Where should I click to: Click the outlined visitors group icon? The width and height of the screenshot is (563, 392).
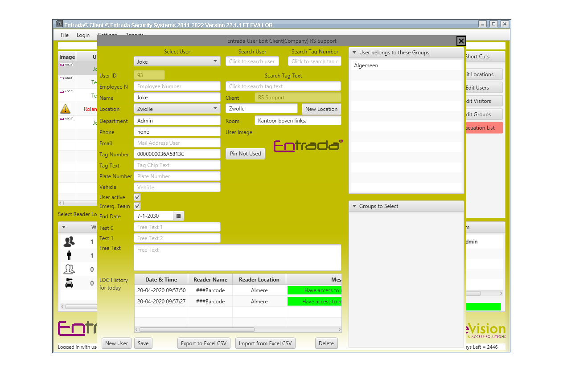coord(69,269)
